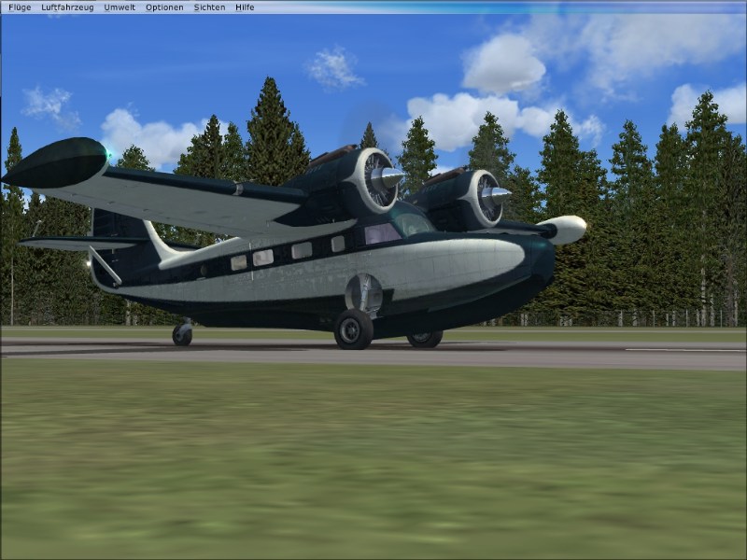Open the Umwelt menu
747x560 pixels.
tap(120, 7)
